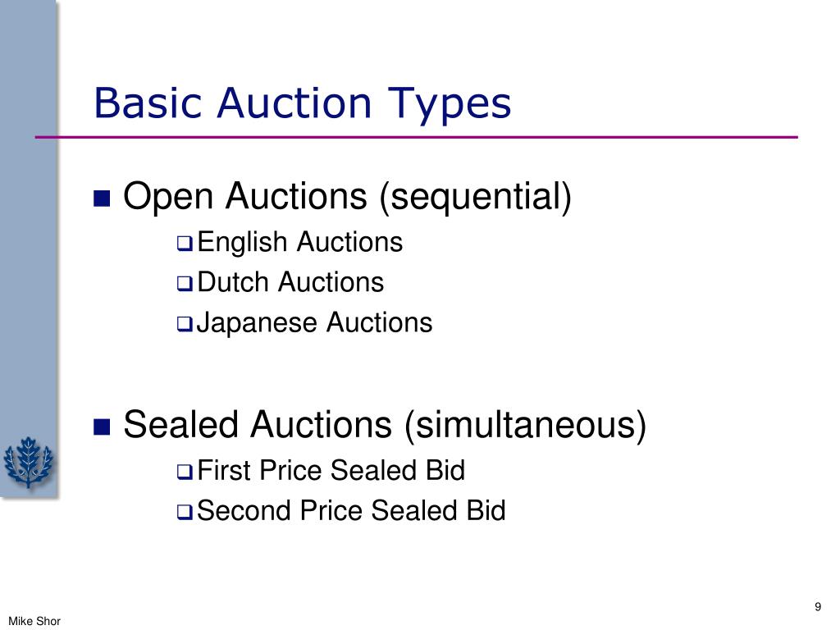Viewport: 840px width, 630px height.
Task: Click the bullet beside Second Price Sealed Bid
Action: click(185, 512)
